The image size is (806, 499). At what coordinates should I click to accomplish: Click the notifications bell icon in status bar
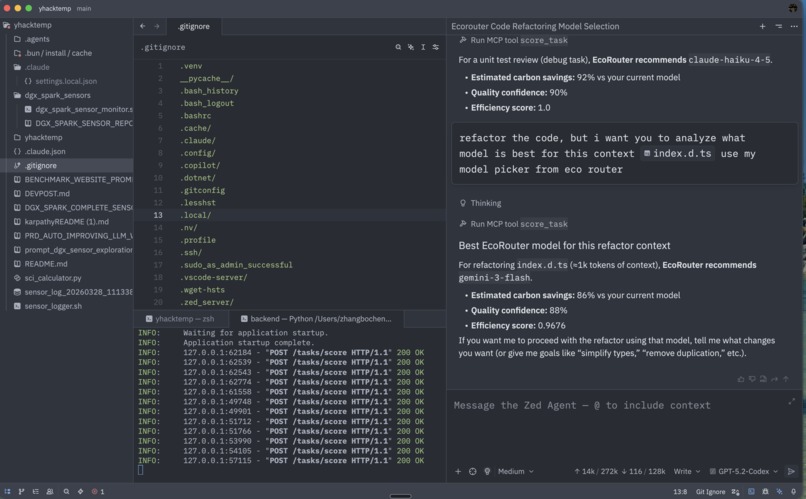[x=793, y=491]
